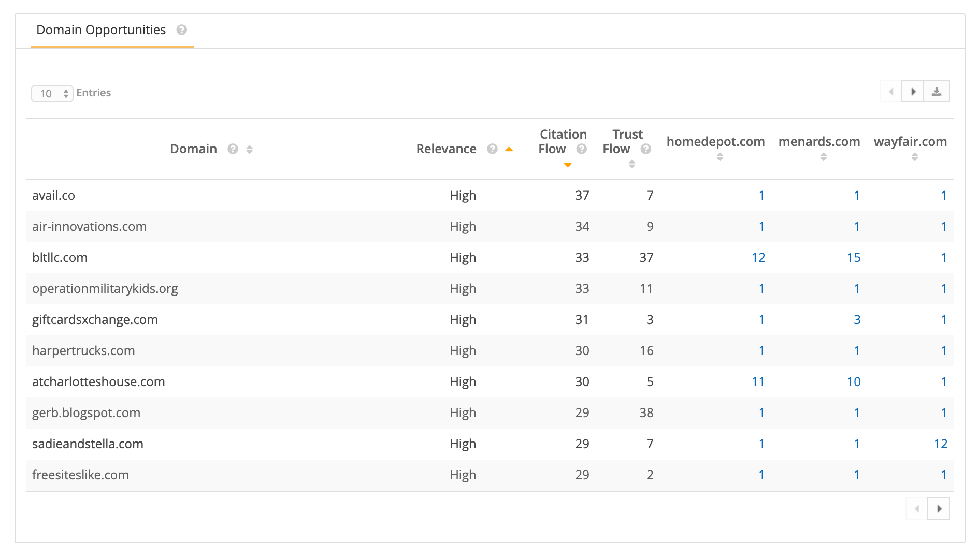The height and width of the screenshot is (560, 978).
Task: Sort by menards.com column arrows
Action: pos(824,157)
